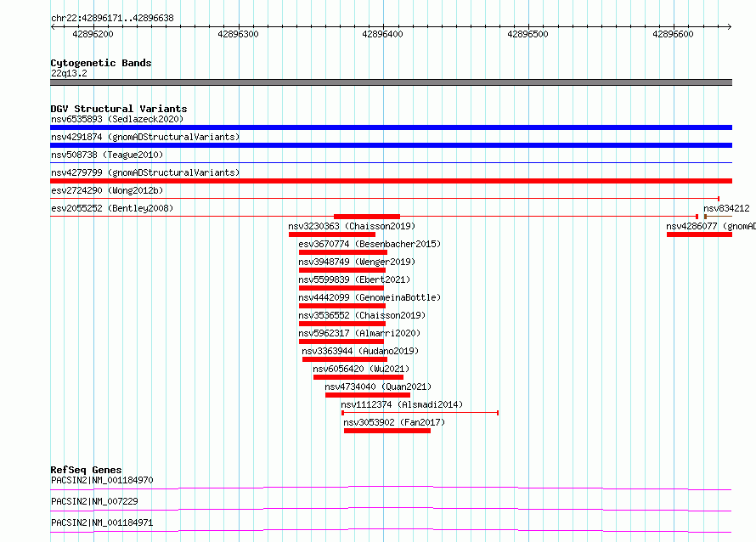
Task: Click the PACSIN2|NM_007229 transcript label
Action: pos(94,501)
